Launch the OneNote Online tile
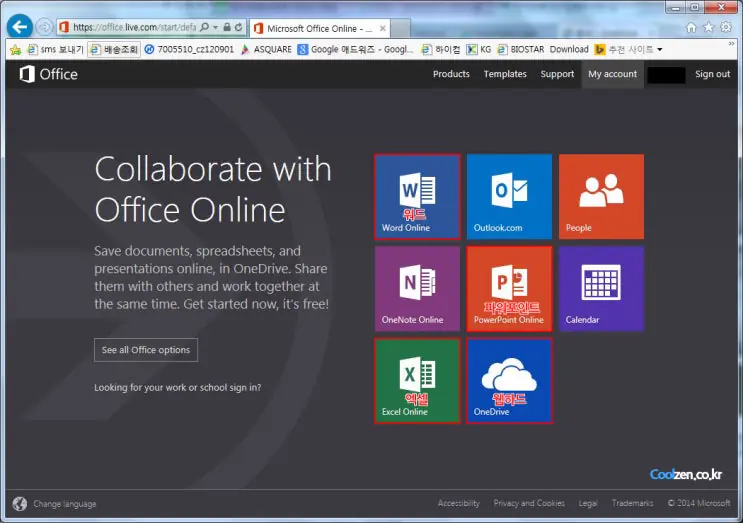This screenshot has width=743, height=523. [x=417, y=288]
